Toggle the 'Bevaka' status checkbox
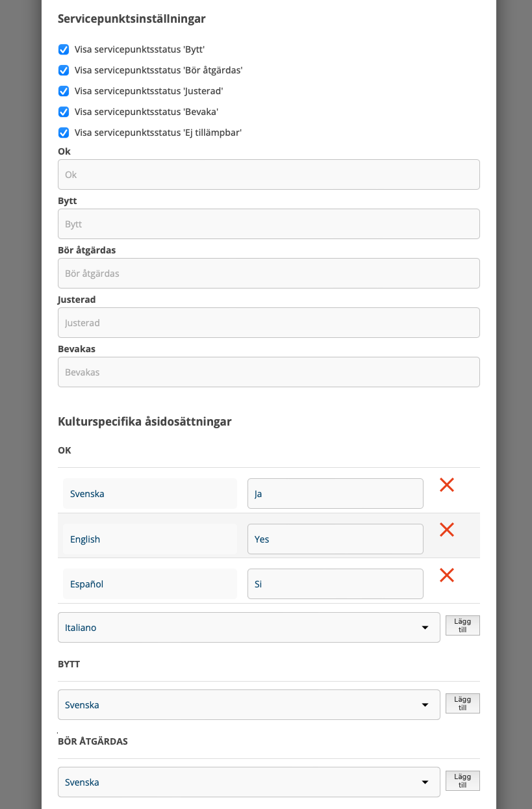 (64, 112)
